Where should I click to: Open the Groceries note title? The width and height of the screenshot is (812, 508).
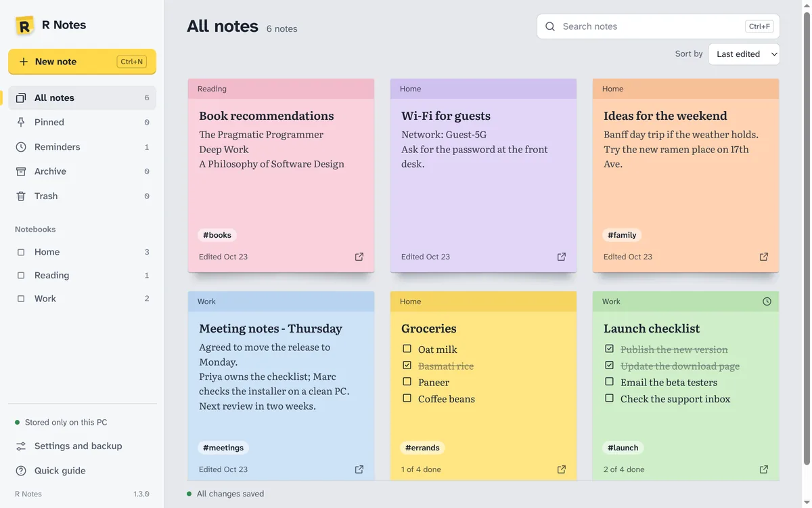[x=429, y=329]
